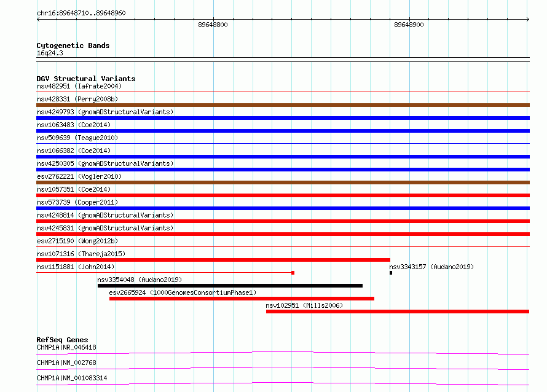Viewport: 547px width, 392px height.
Task: Click the 16q24.3 cytogenetic band label
Action: [50, 53]
